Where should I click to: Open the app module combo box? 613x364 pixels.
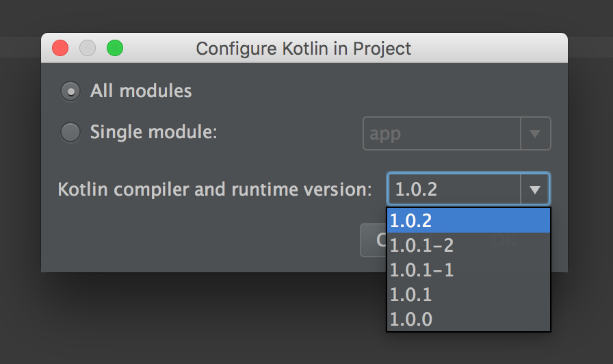coord(442,133)
